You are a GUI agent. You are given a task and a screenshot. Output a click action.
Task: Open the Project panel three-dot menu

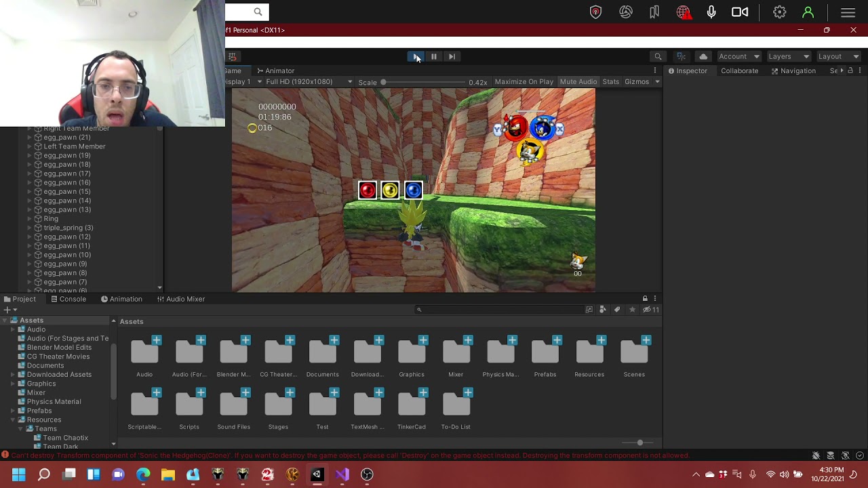tap(655, 299)
